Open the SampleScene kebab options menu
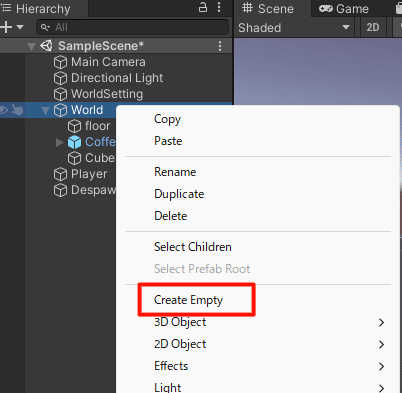 (220, 46)
